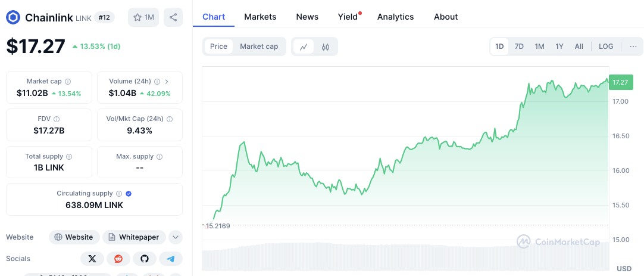Click the $17.27B FDV value

click(x=49, y=131)
